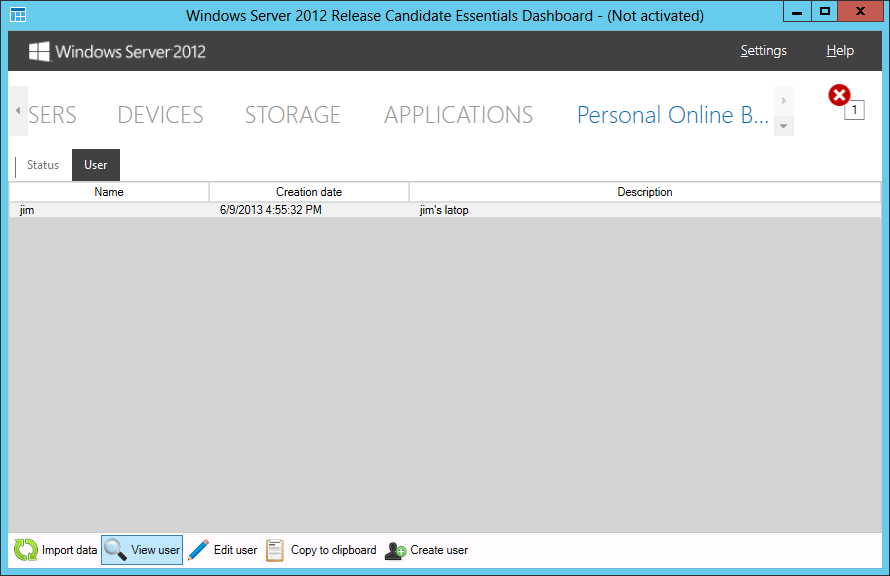Click the right arrow in the navigation tabs

(x=784, y=100)
